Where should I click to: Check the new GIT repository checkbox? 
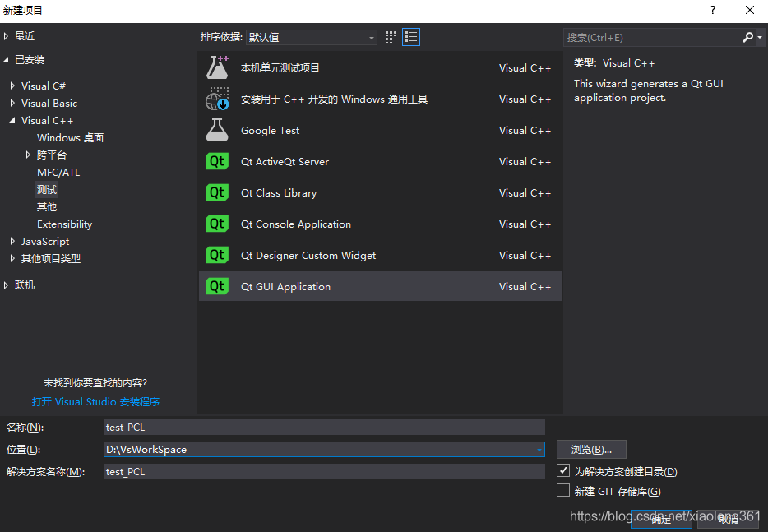pos(563,490)
